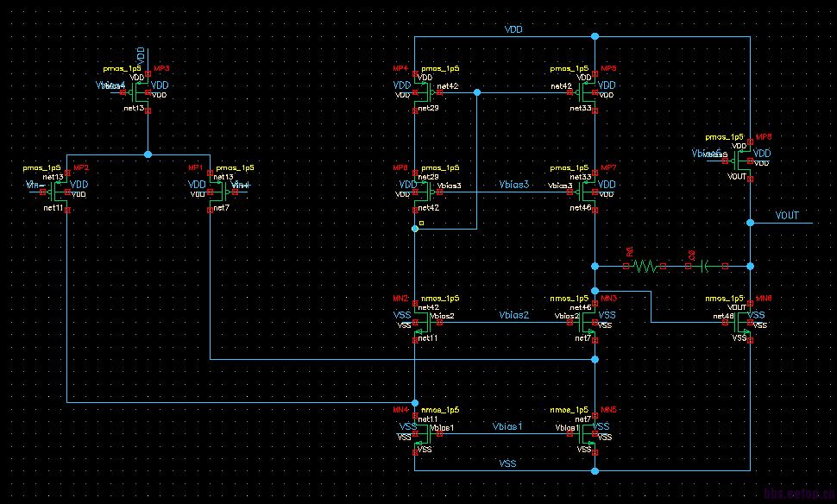Select the MP4 PMOS transistor symbol
The image size is (837, 504).
coord(426,92)
